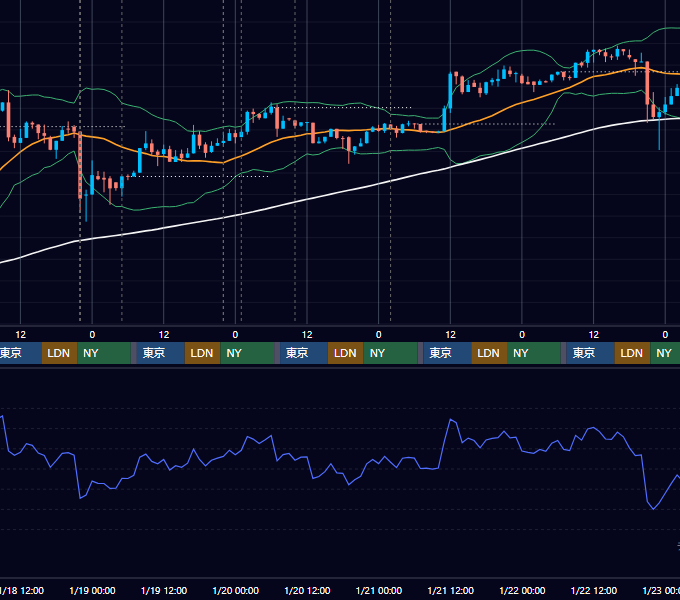Click the 1/20 12:00 date label
Screen dimensions: 680x600
pyautogui.click(x=307, y=590)
